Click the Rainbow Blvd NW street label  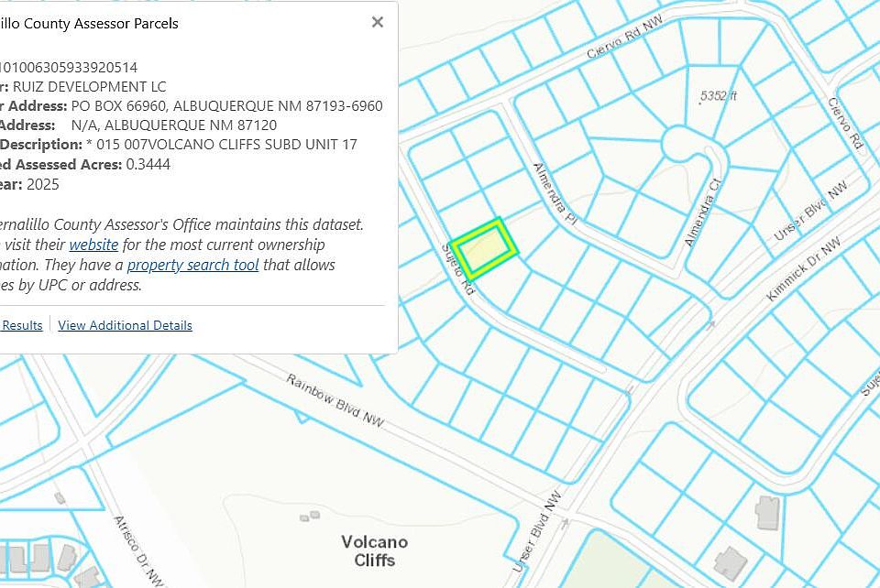pyautogui.click(x=335, y=400)
